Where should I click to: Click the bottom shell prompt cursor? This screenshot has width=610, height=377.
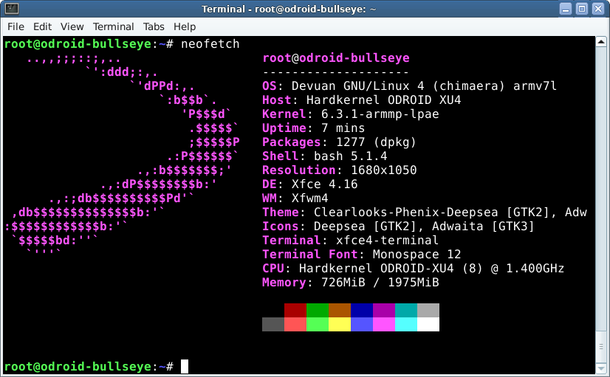click(x=184, y=366)
